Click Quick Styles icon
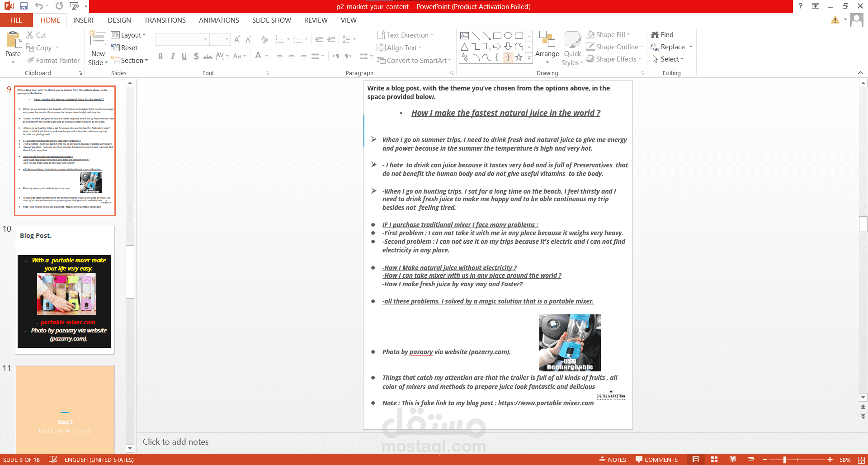Viewport: 868px width, 465px height. [572, 40]
